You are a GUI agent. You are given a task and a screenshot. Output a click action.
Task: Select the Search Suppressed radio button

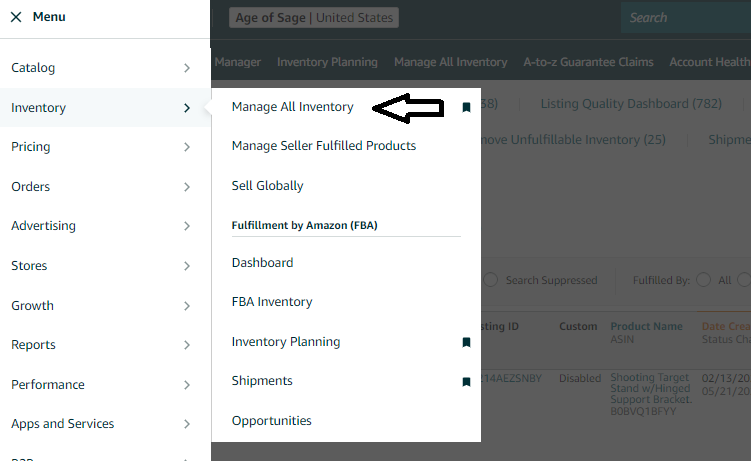point(490,280)
